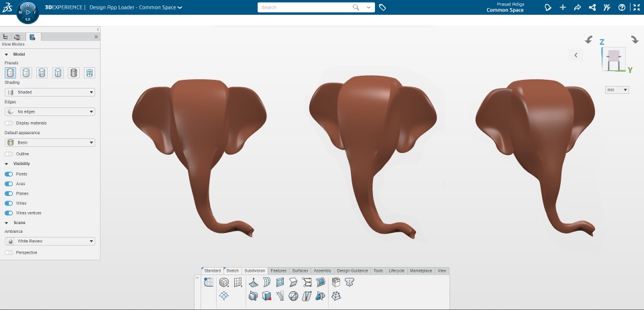Click the flat mesh grid icon

click(x=237, y=282)
